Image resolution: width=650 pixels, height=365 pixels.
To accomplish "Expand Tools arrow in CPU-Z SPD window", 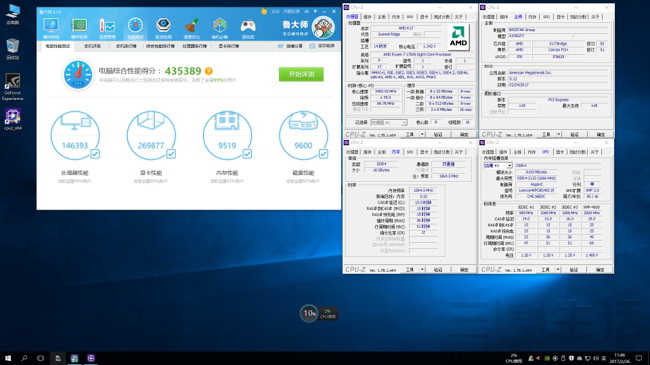I will pyautogui.click(x=558, y=270).
